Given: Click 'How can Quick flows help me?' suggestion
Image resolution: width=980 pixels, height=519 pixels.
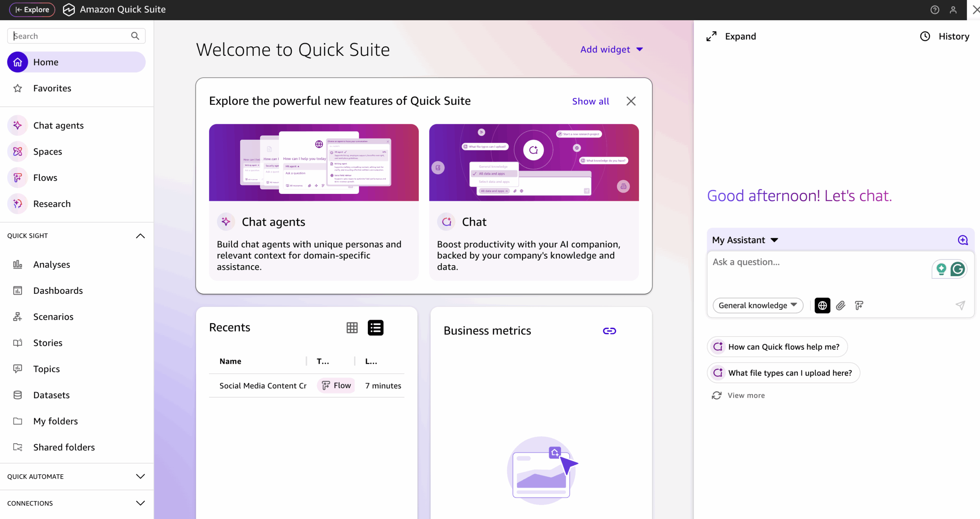Looking at the screenshot, I should 777,347.
